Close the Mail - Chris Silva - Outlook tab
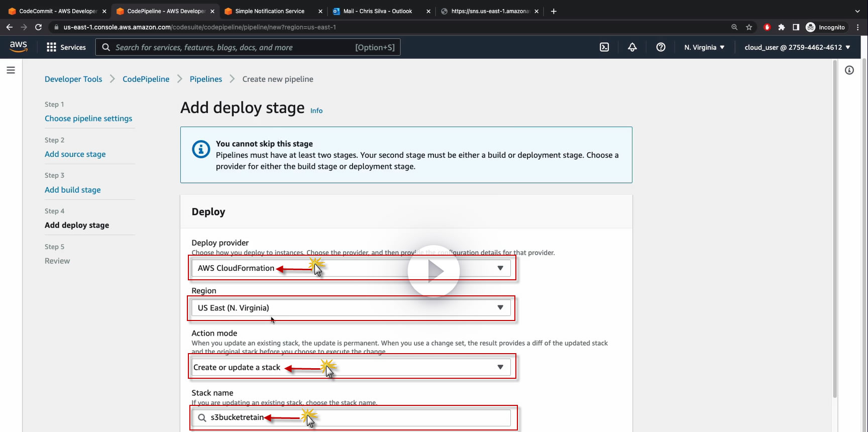The width and height of the screenshot is (868, 432). pos(428,11)
